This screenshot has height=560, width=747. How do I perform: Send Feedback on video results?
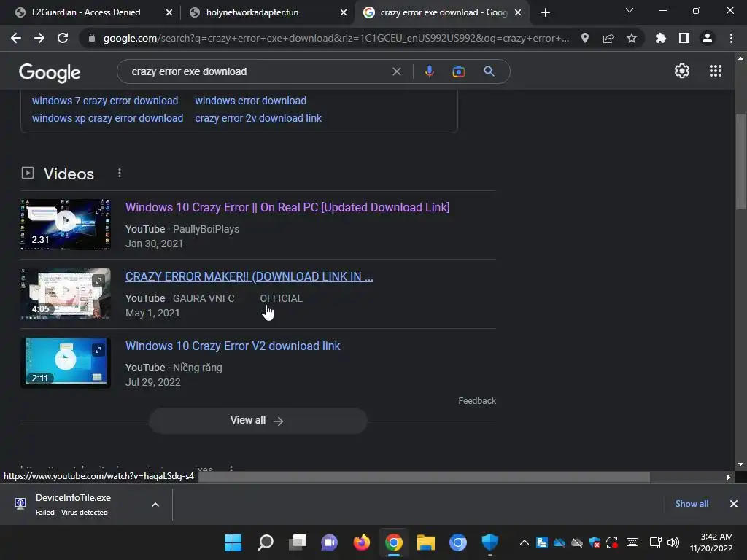pos(477,401)
